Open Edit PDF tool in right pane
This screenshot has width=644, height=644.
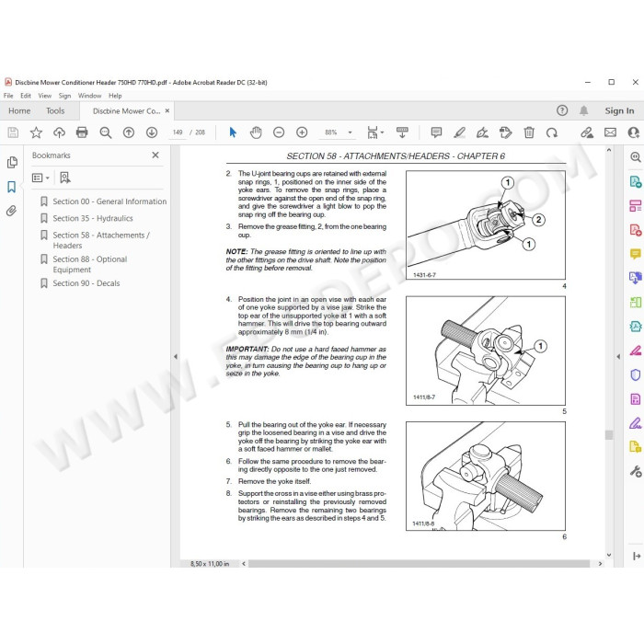(x=636, y=205)
